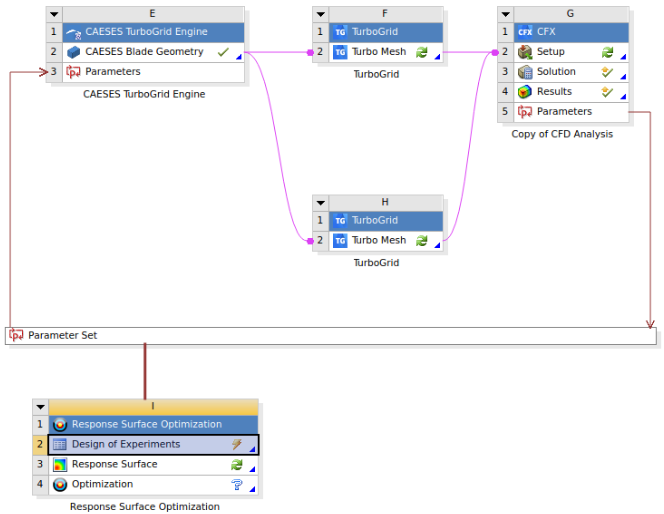664x514 pixels.
Task: Click the question mark status on Optimization
Action: [237, 484]
